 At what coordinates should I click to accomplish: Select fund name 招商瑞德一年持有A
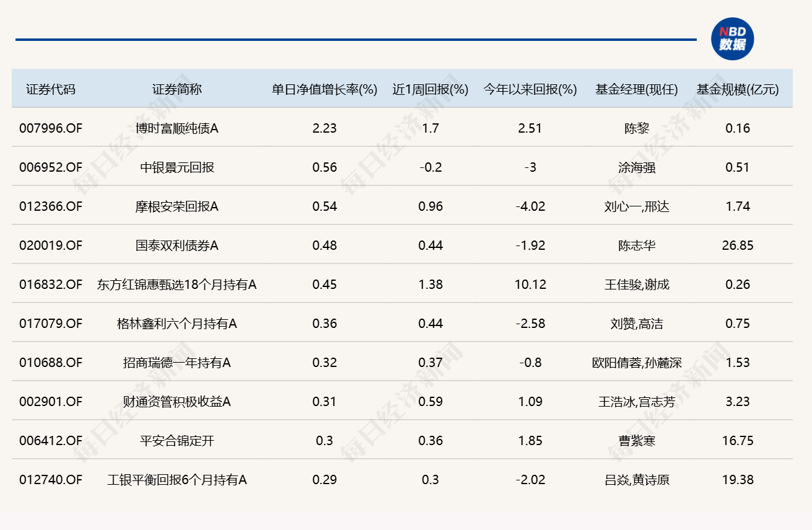[x=177, y=363]
